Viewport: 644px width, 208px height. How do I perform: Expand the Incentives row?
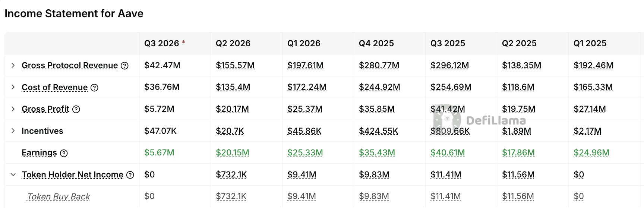tap(13, 130)
